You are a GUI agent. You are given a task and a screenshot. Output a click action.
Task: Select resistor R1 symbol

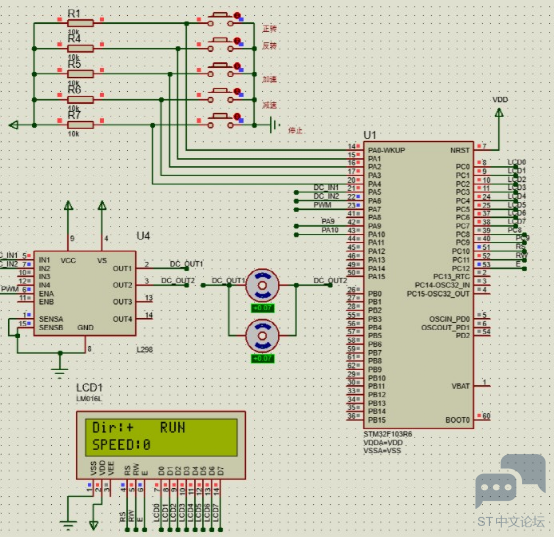[x=81, y=23]
